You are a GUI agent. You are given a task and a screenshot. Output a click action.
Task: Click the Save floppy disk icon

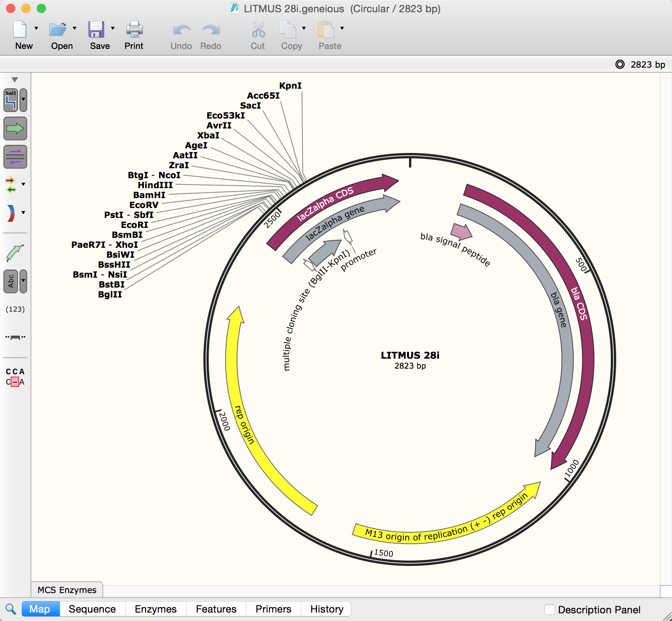click(96, 29)
